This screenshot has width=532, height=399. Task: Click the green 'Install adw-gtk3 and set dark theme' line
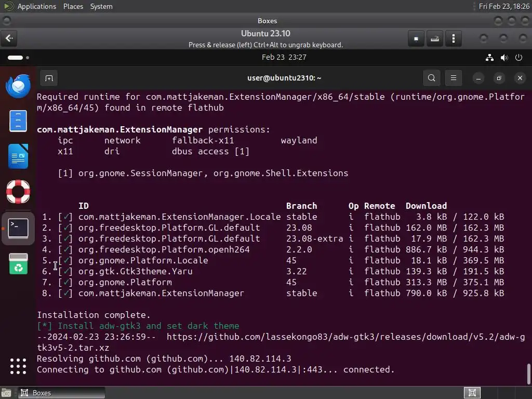pyautogui.click(x=148, y=326)
